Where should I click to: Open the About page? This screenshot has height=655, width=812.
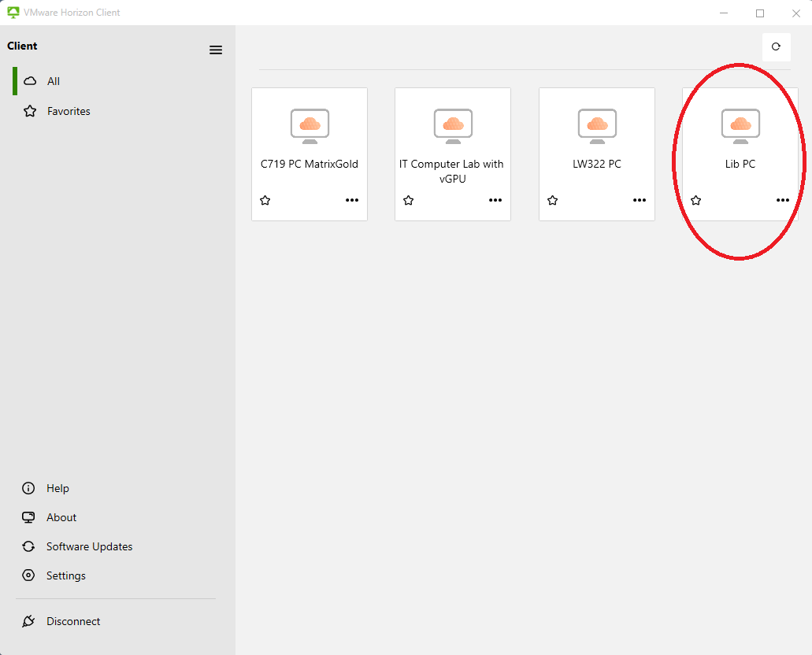tap(61, 517)
